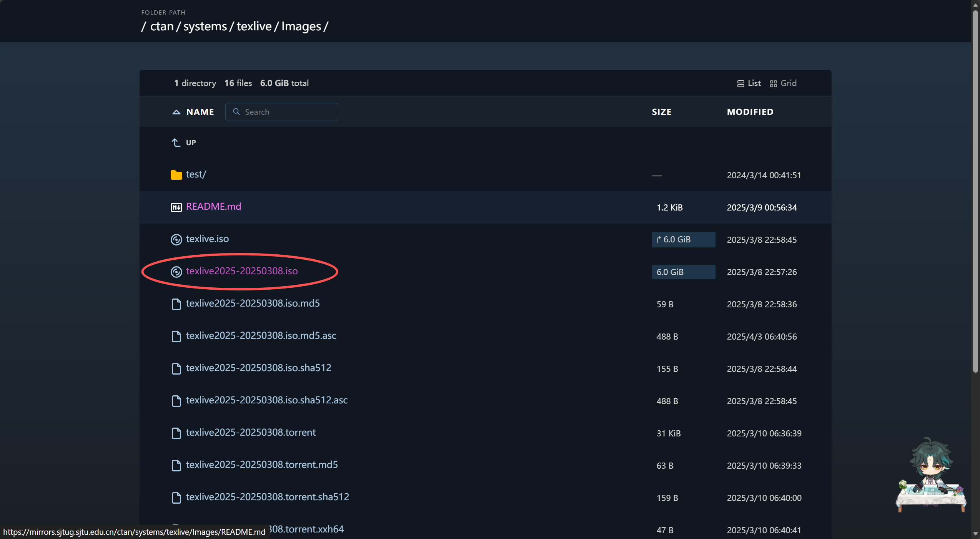Open the test/ directory entry
Image resolution: width=980 pixels, height=539 pixels.
(x=195, y=174)
